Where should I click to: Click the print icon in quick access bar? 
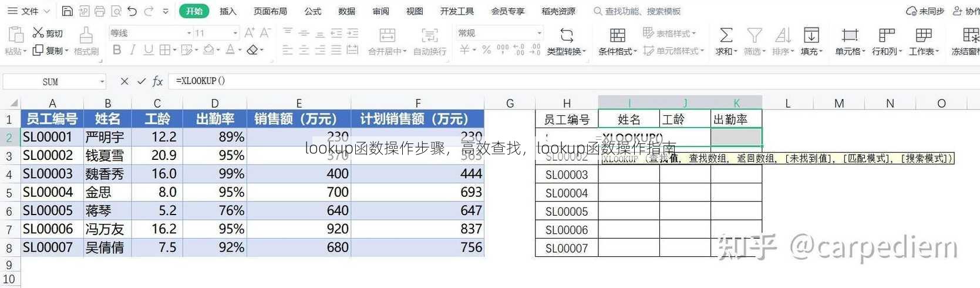click(x=100, y=11)
